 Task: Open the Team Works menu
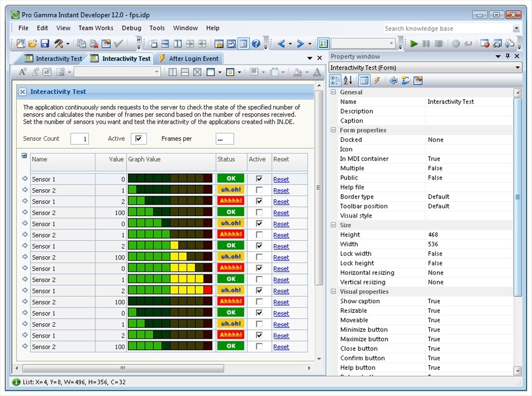coord(96,28)
